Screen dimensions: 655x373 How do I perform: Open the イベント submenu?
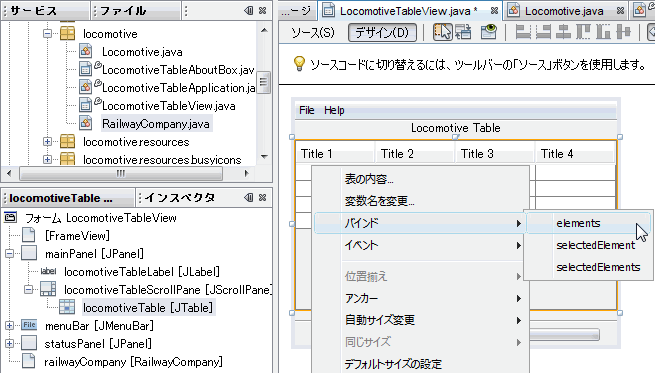pos(419,245)
